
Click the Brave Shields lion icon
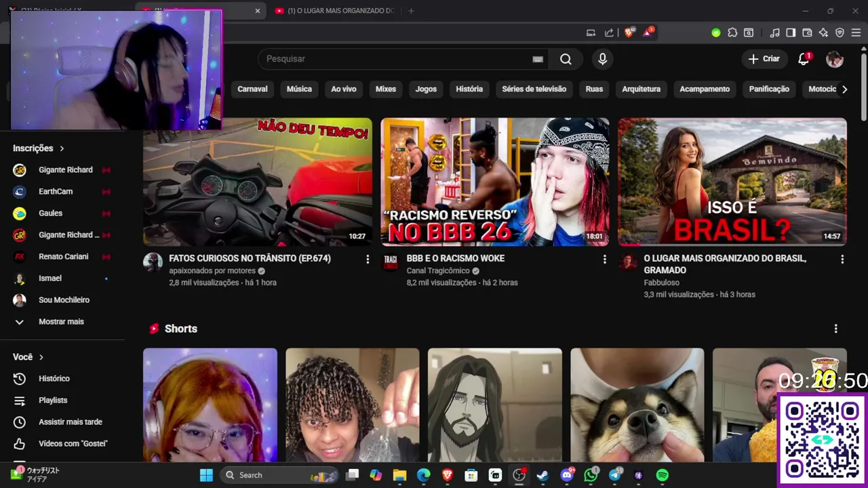click(629, 33)
